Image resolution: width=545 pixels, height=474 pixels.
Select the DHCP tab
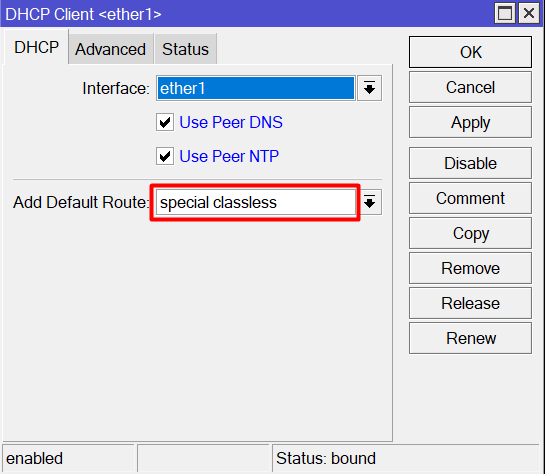point(36,47)
